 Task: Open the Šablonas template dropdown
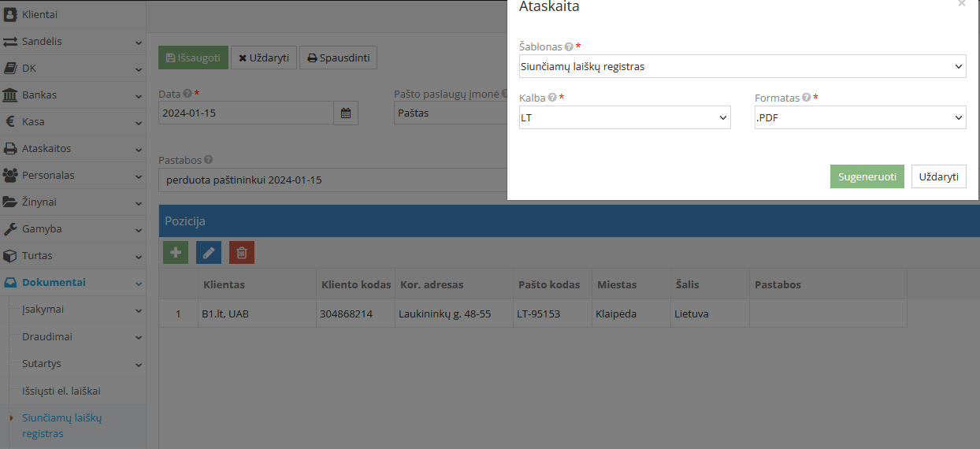[743, 67]
